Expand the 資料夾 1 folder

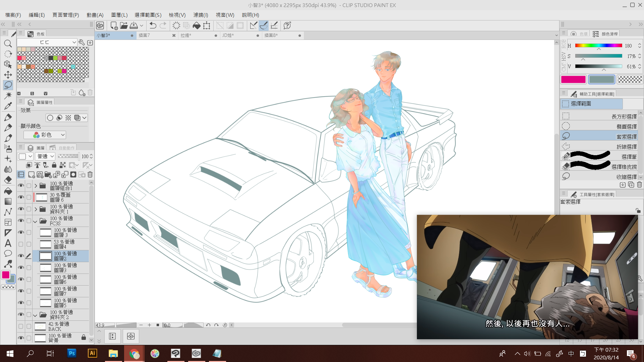36,209
